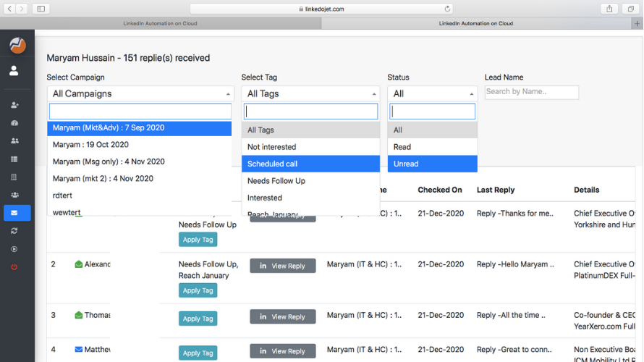The image size is (644, 362).
Task: Click the status dropdown search field
Action: [433, 111]
